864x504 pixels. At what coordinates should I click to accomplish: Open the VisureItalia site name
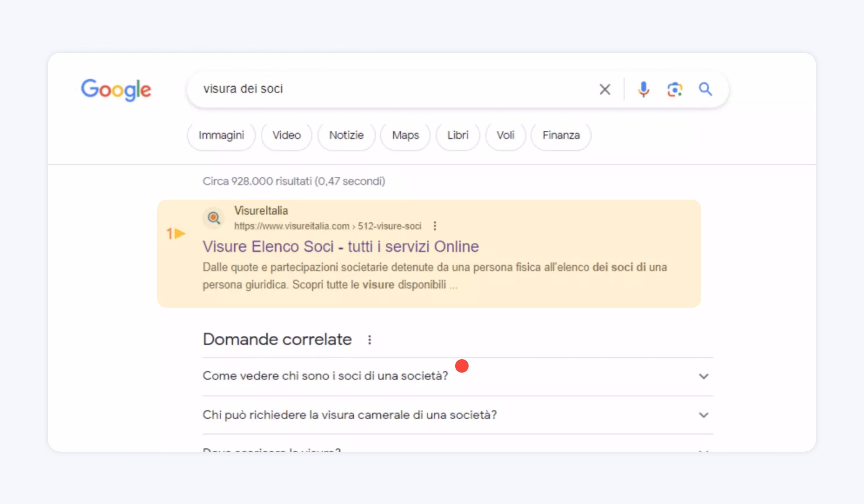pyautogui.click(x=261, y=211)
